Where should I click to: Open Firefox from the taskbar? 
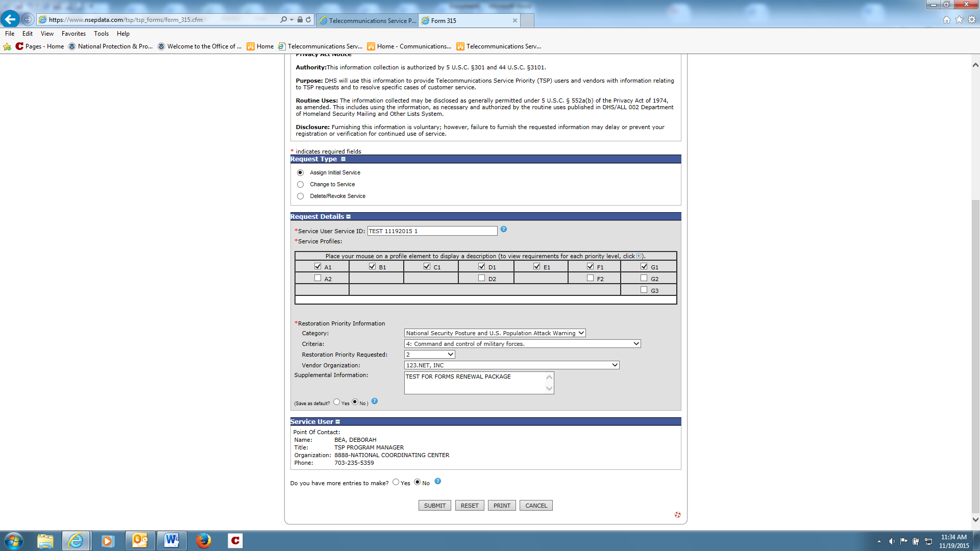point(203,541)
